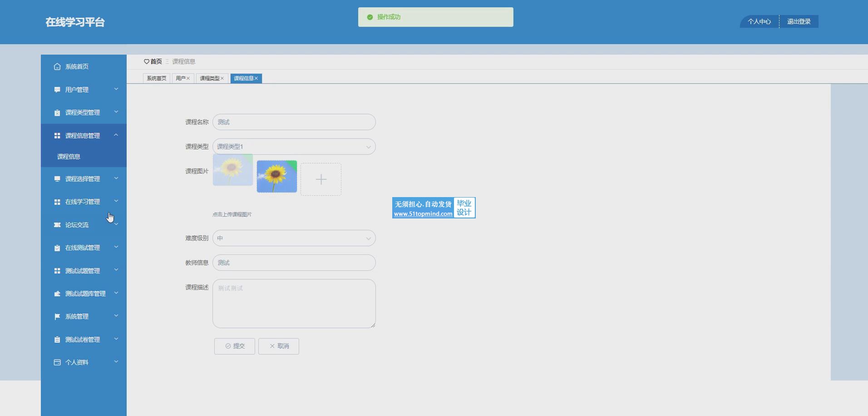Select the second sunflower thumbnail
The height and width of the screenshot is (416, 868).
tap(277, 177)
